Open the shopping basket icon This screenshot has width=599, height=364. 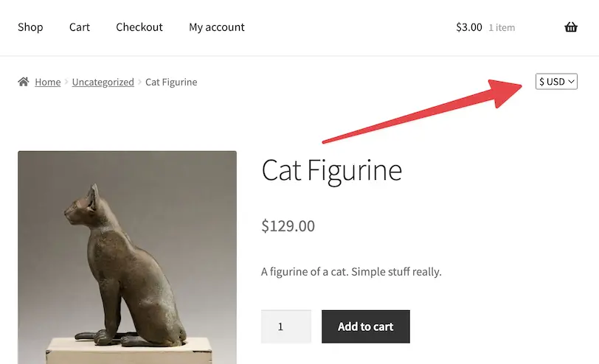point(571,27)
